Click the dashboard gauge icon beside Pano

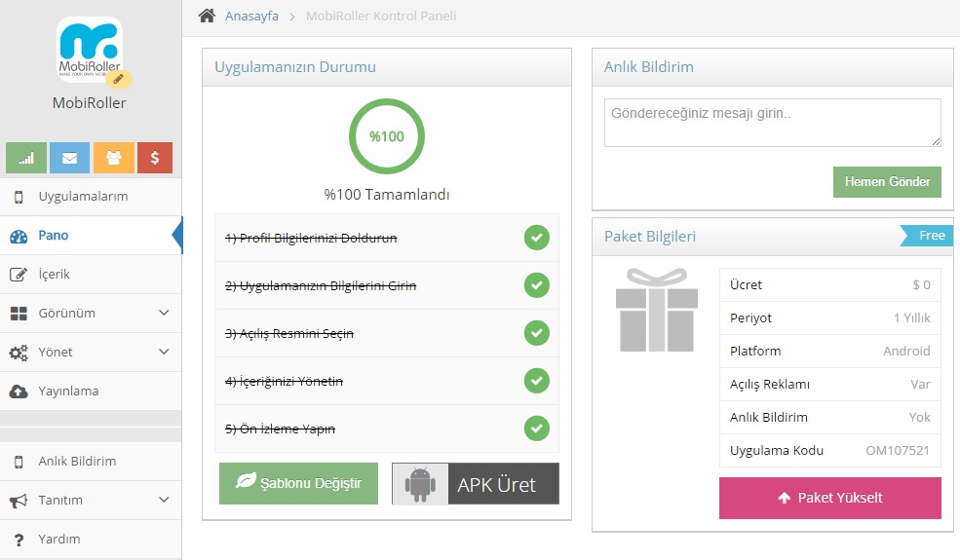tap(19, 237)
